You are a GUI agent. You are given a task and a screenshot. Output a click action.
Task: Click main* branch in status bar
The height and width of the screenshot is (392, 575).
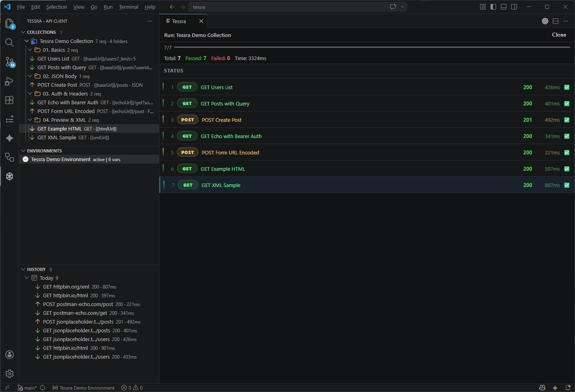pos(27,388)
